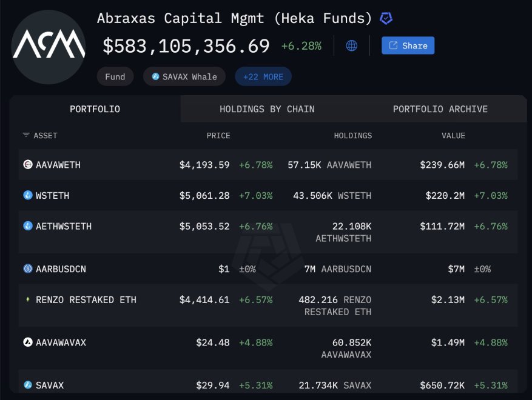Select the Portfolio tab

tap(95, 109)
